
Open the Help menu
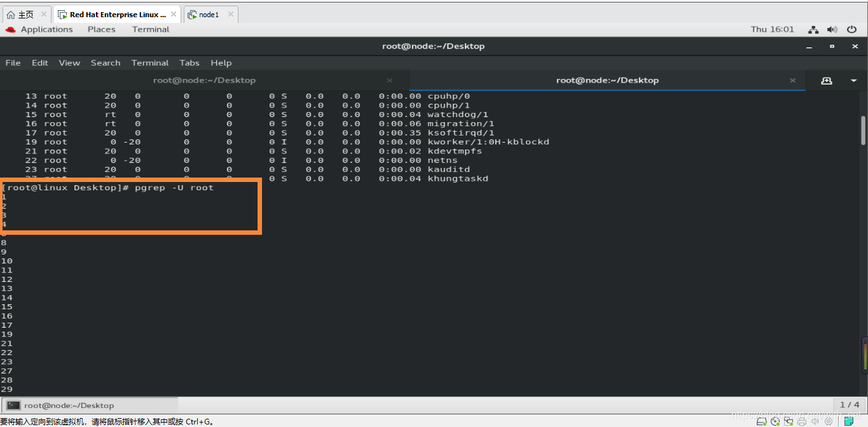(x=221, y=63)
